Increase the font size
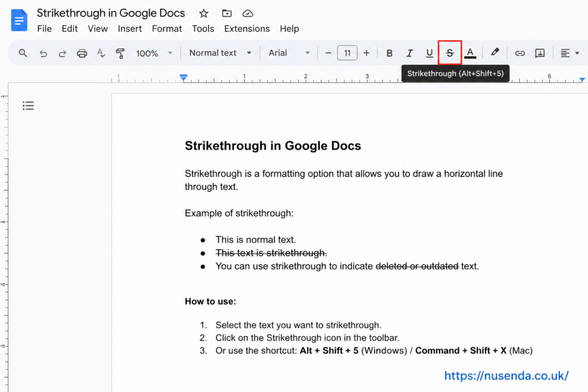 click(x=366, y=53)
